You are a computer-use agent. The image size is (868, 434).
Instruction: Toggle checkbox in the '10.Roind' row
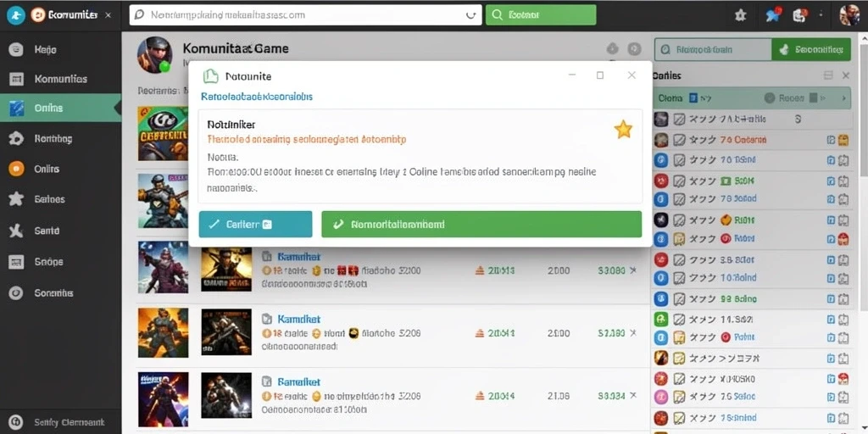tap(679, 277)
